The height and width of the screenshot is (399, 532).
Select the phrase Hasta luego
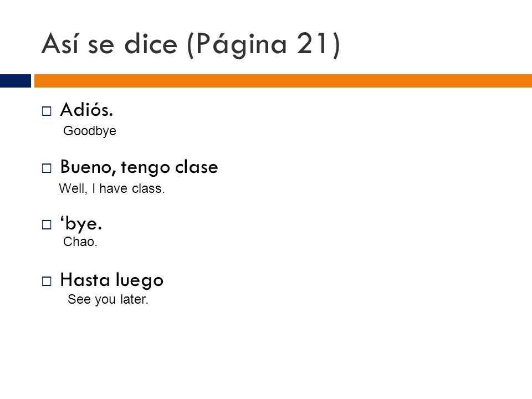click(x=112, y=280)
